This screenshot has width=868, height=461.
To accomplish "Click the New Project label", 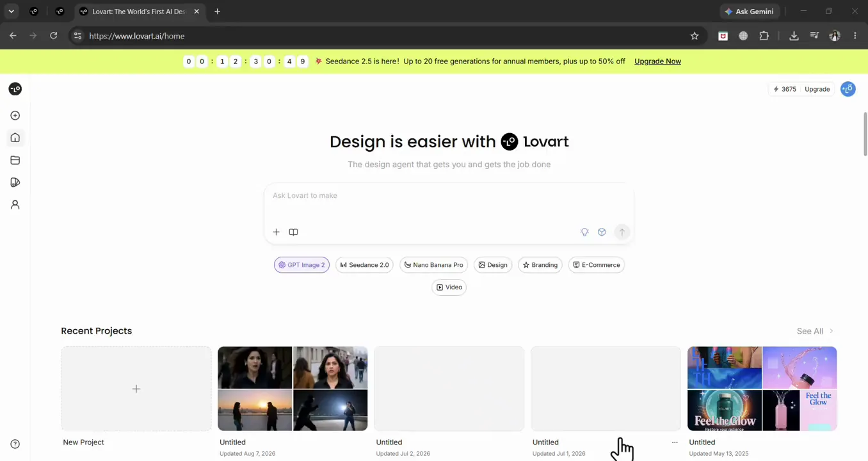I will pyautogui.click(x=83, y=442).
